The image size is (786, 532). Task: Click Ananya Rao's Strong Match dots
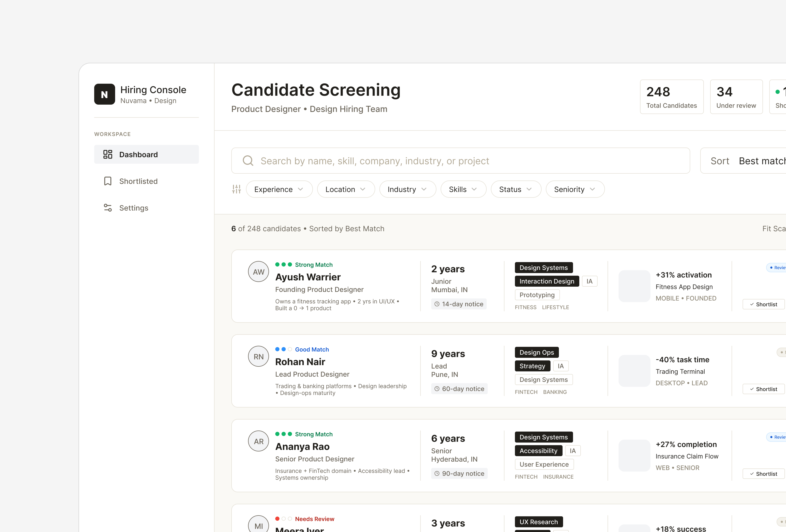[283, 434]
